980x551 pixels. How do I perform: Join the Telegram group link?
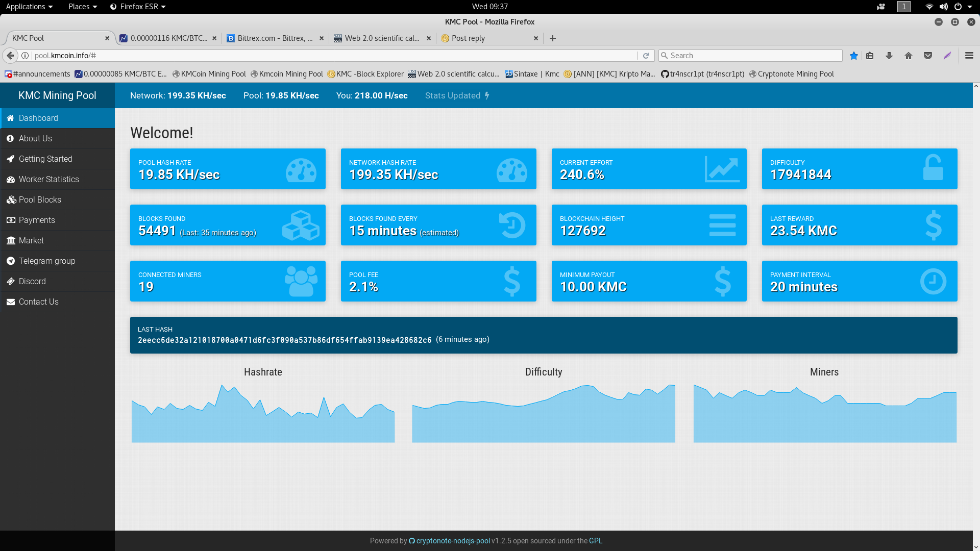[x=57, y=261]
